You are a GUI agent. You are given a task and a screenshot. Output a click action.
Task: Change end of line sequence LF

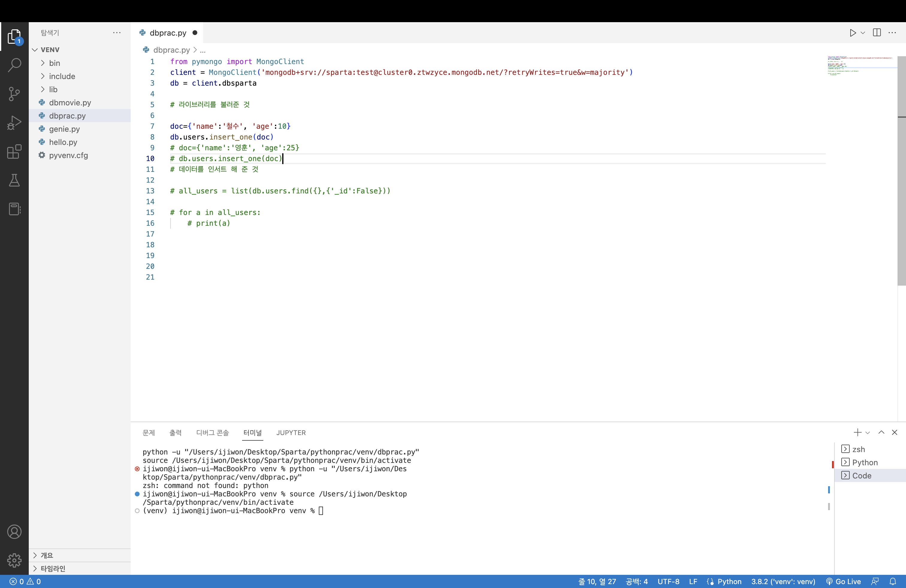point(693,581)
